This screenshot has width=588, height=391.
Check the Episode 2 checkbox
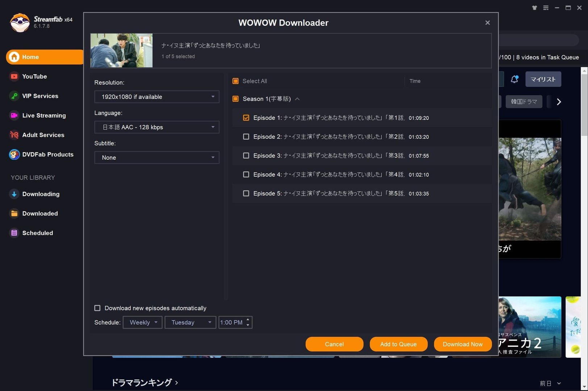pyautogui.click(x=246, y=136)
